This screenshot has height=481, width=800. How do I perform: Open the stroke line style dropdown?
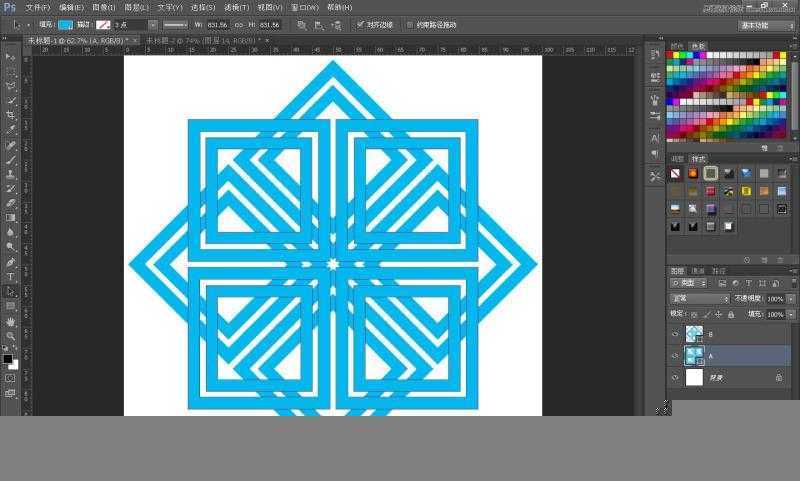(176, 25)
